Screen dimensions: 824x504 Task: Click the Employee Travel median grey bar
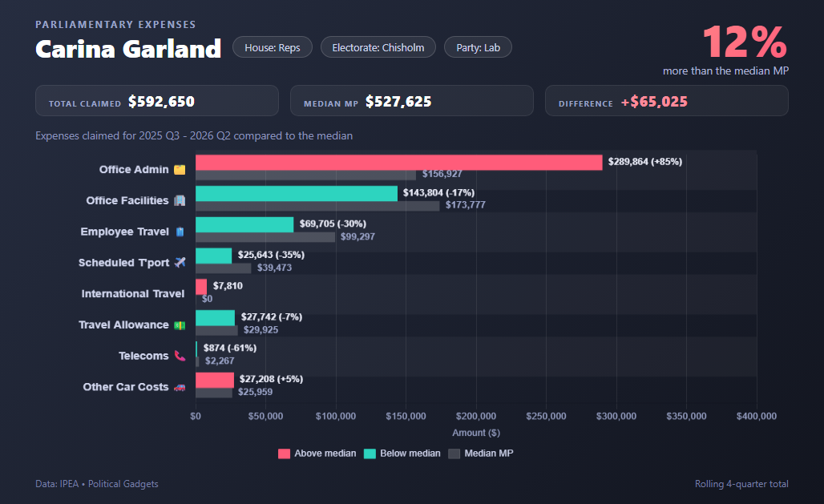coord(265,237)
